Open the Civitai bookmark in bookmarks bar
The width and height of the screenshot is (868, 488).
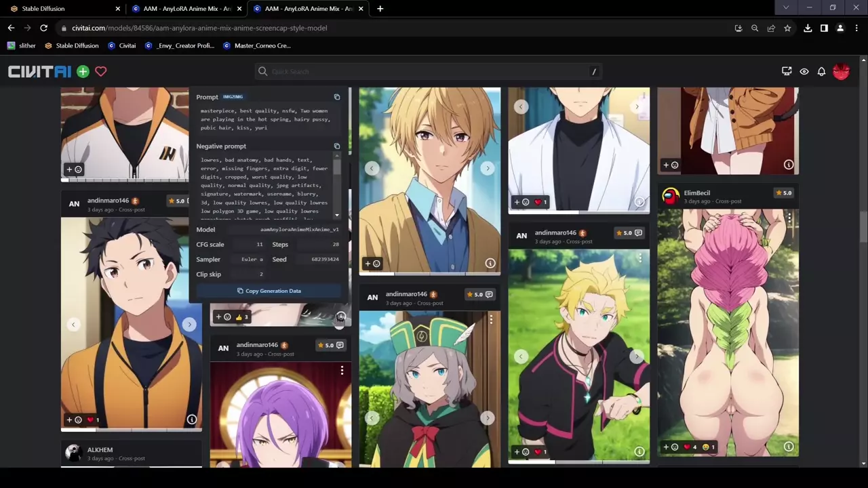pos(122,45)
